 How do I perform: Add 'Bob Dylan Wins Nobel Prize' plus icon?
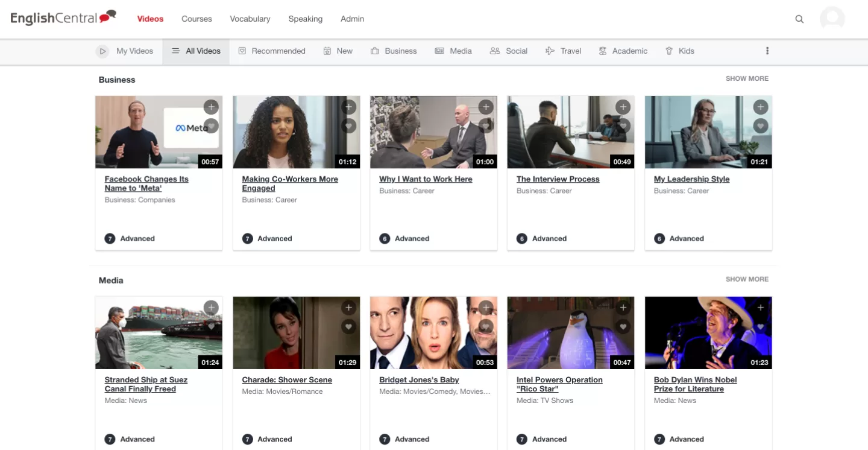761,308
